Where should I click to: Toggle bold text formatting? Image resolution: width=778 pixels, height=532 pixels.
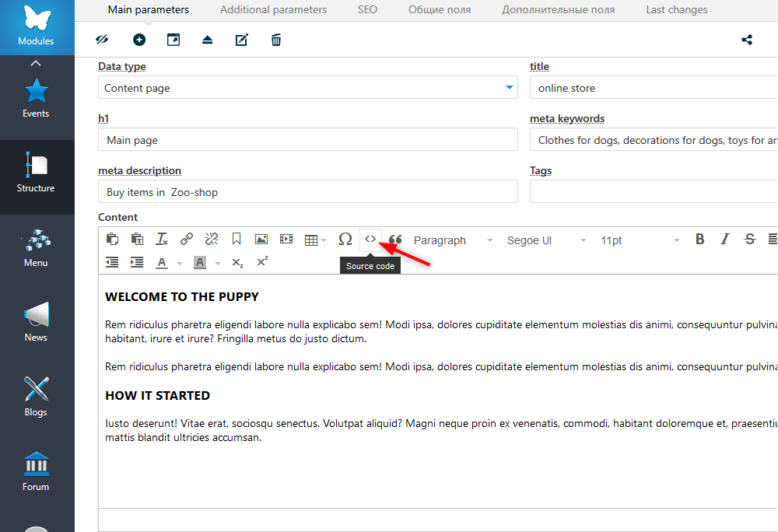[699, 240]
